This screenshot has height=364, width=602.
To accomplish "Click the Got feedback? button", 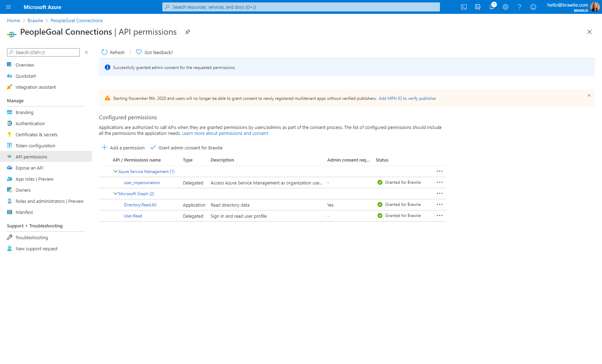I will 154,52.
